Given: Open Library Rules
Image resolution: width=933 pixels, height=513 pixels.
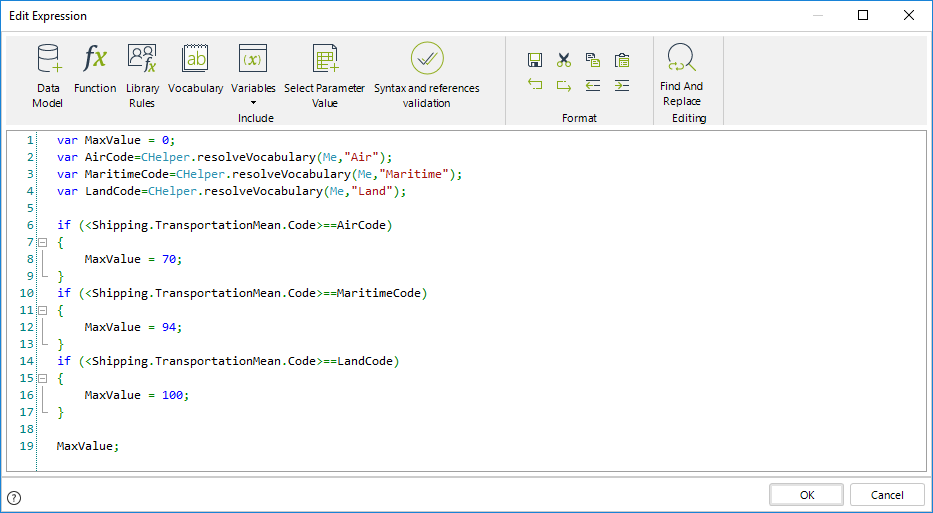Looking at the screenshot, I should 142,76.
